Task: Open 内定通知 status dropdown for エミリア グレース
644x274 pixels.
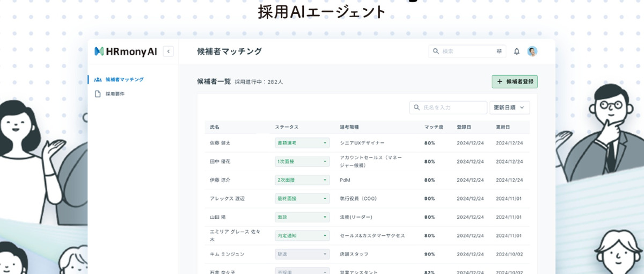Action: pyautogui.click(x=302, y=235)
